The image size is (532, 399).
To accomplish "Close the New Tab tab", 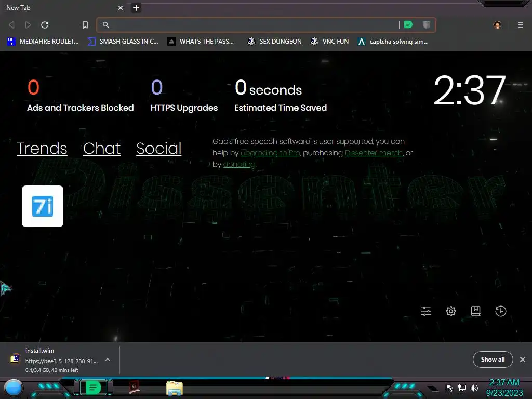I will pyautogui.click(x=121, y=7).
